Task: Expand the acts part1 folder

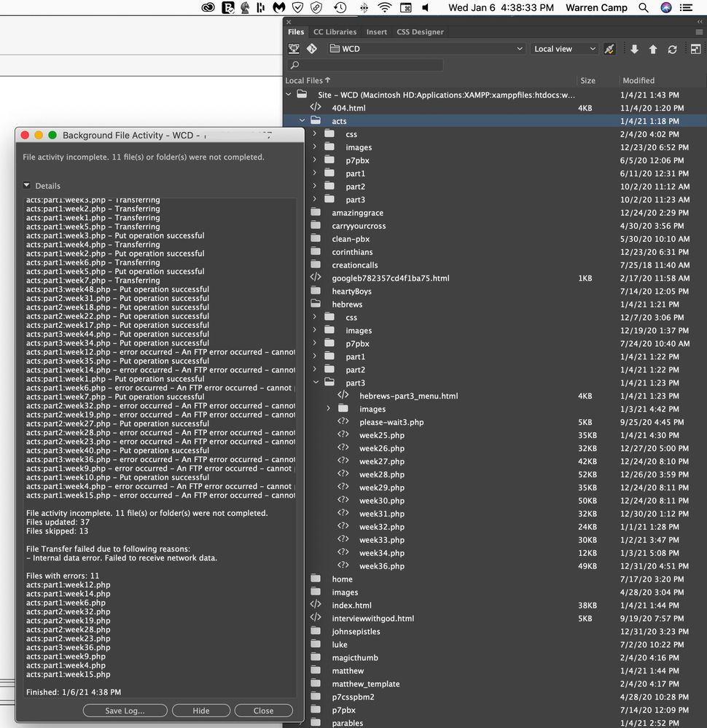Action: 314,173
